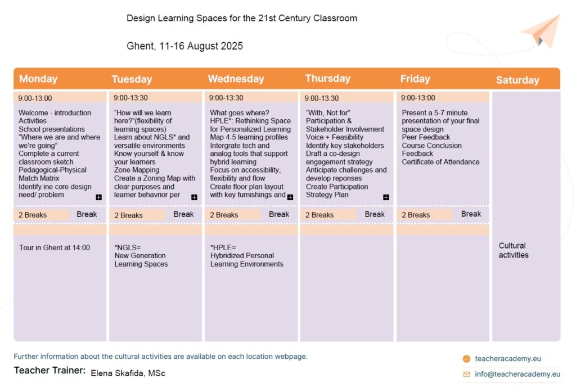Click the trainer name Elena Skafida, MSc
The image size is (576, 392).
point(128,373)
